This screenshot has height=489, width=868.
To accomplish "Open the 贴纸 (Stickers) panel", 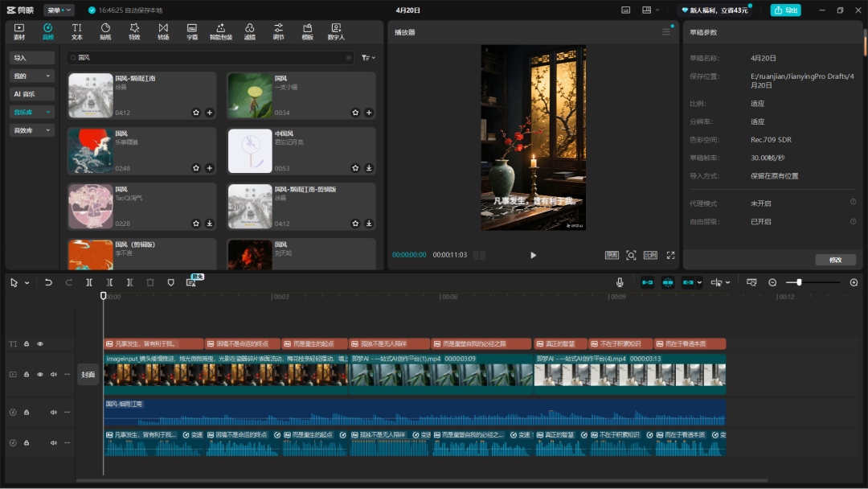I will click(x=105, y=32).
